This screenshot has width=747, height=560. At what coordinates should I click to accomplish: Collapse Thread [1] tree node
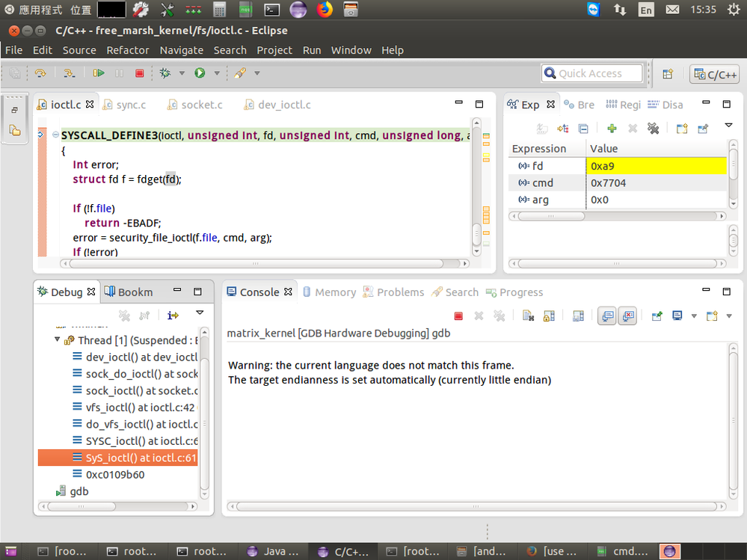point(57,339)
